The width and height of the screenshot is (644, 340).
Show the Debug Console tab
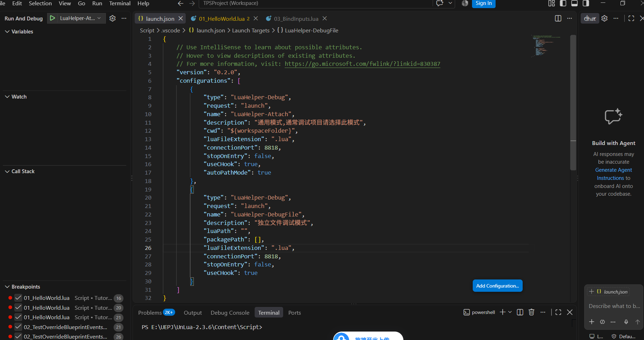(x=230, y=313)
